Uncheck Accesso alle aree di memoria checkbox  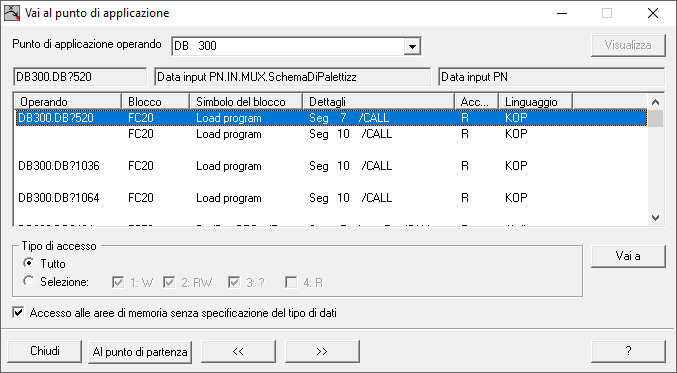[x=18, y=313]
